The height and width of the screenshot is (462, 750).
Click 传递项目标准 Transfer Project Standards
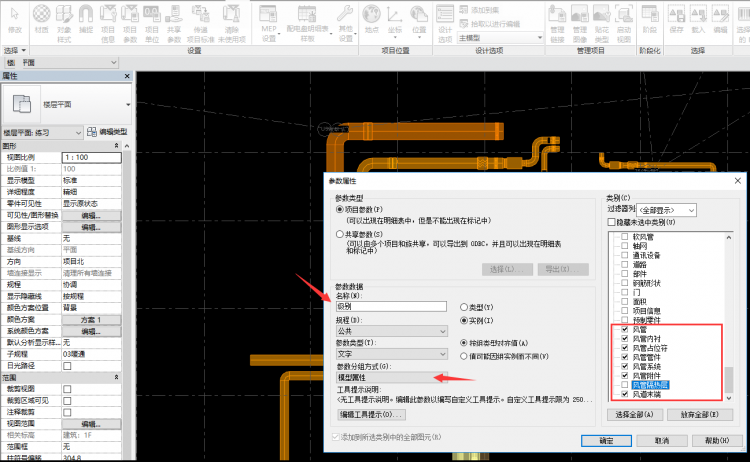(x=200, y=23)
